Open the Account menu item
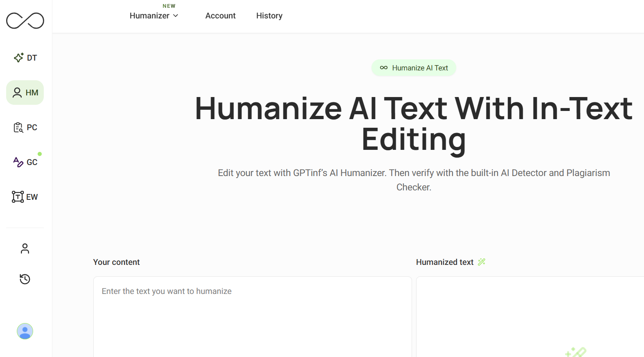The height and width of the screenshot is (357, 644). 221,16
